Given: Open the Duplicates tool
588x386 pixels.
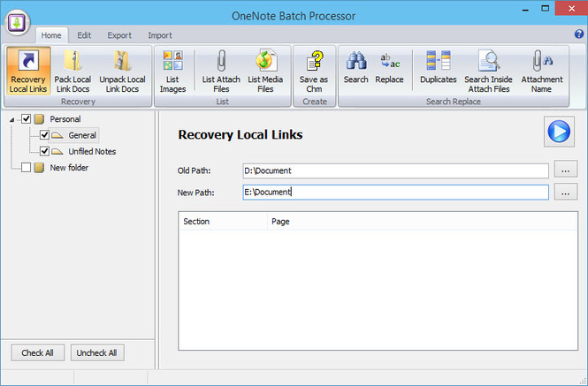Looking at the screenshot, I should 438,67.
